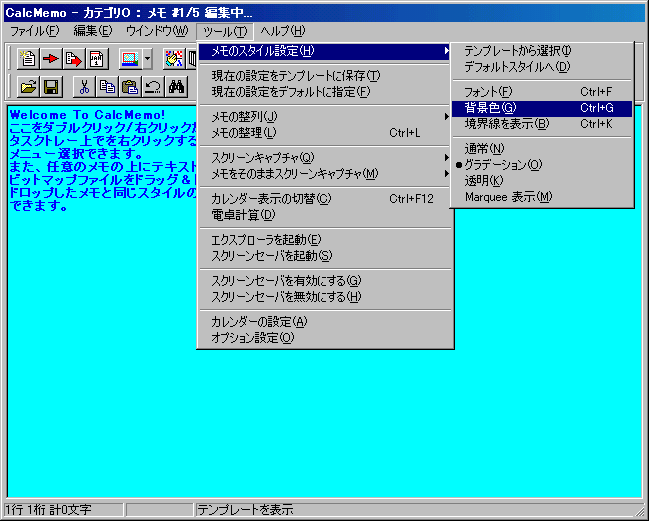Paste using the clipboard icon
The height and width of the screenshot is (521, 649).
130,87
